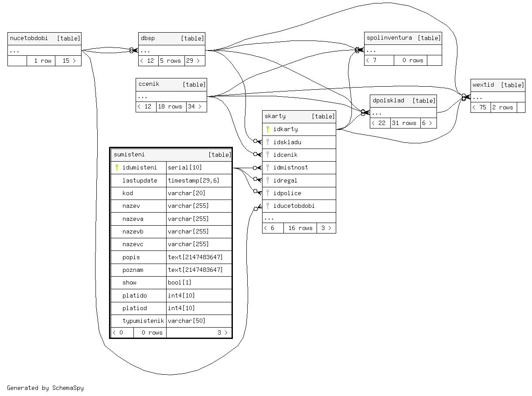Click the yellow key icon beside idumisteni

[x=117, y=167]
